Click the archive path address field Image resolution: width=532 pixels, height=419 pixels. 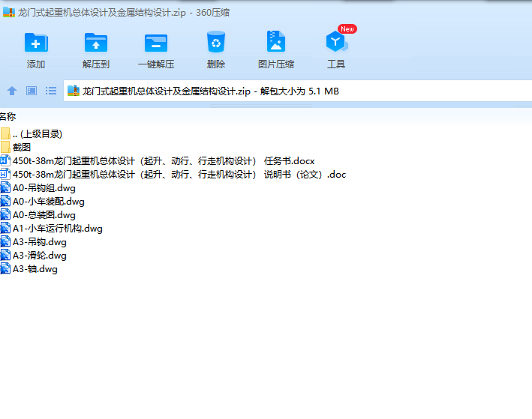pyautogui.click(x=298, y=91)
